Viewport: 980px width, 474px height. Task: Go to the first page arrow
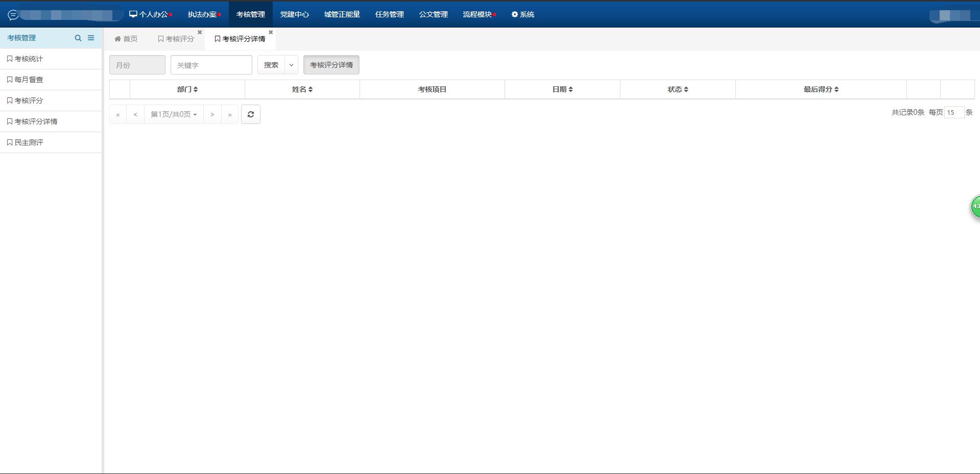[118, 114]
